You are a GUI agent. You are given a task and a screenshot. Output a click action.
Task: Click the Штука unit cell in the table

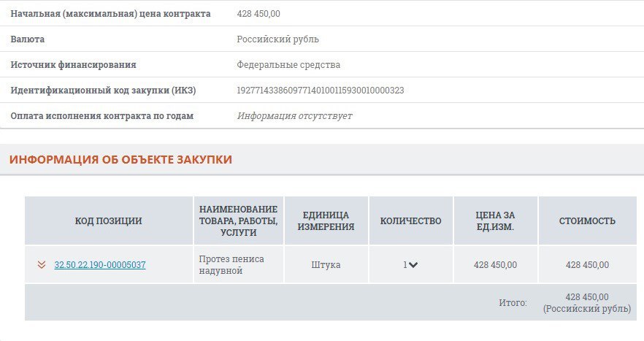click(326, 265)
